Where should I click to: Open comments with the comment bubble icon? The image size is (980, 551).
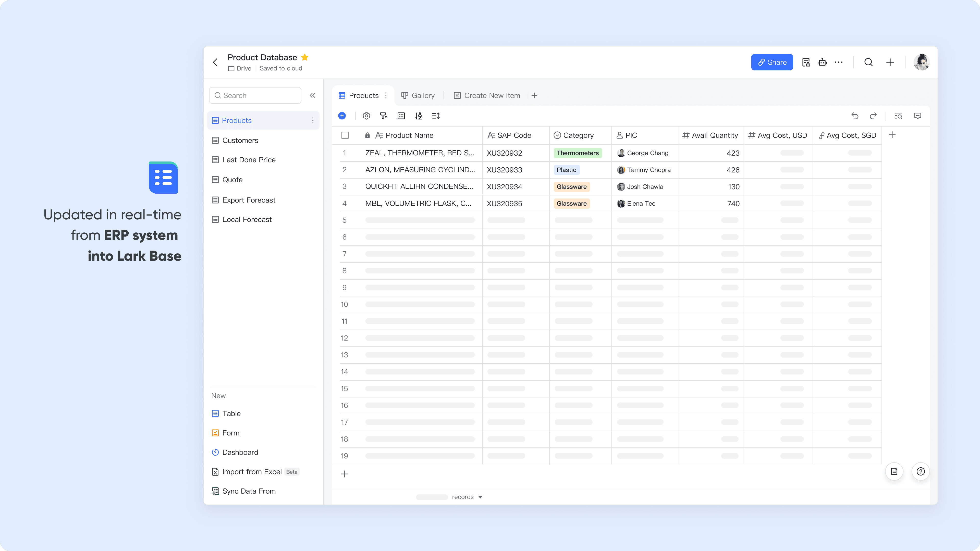918,116
